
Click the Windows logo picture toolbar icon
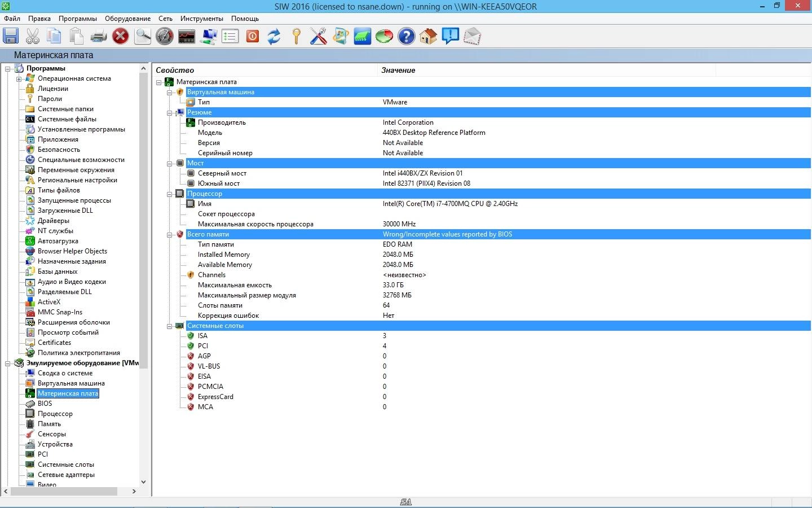pos(341,36)
